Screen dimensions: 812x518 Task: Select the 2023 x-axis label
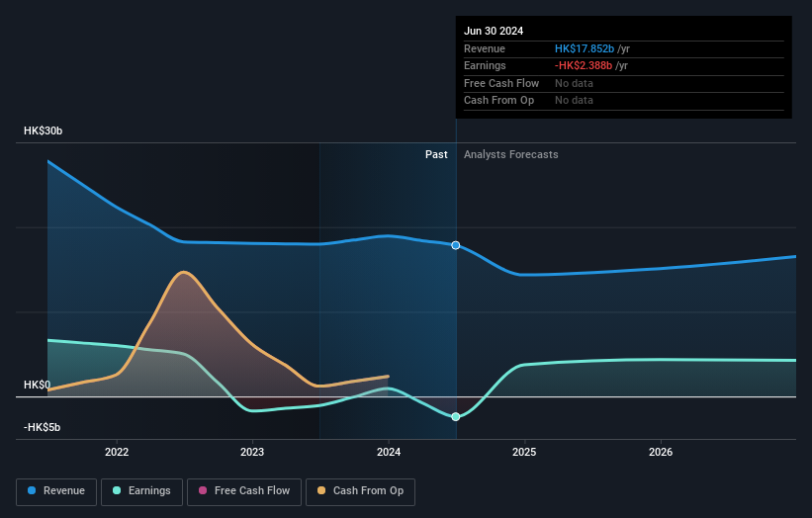coord(252,453)
